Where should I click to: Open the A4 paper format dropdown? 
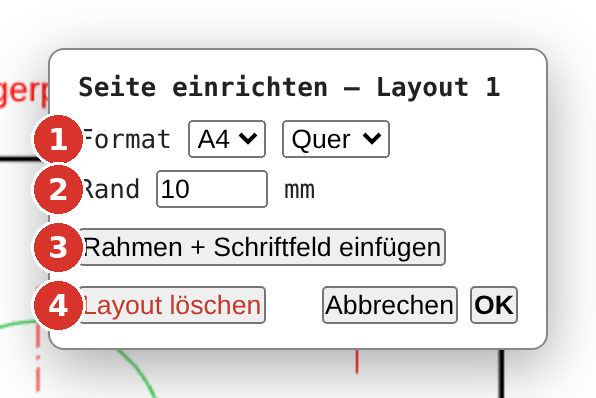coord(227,139)
